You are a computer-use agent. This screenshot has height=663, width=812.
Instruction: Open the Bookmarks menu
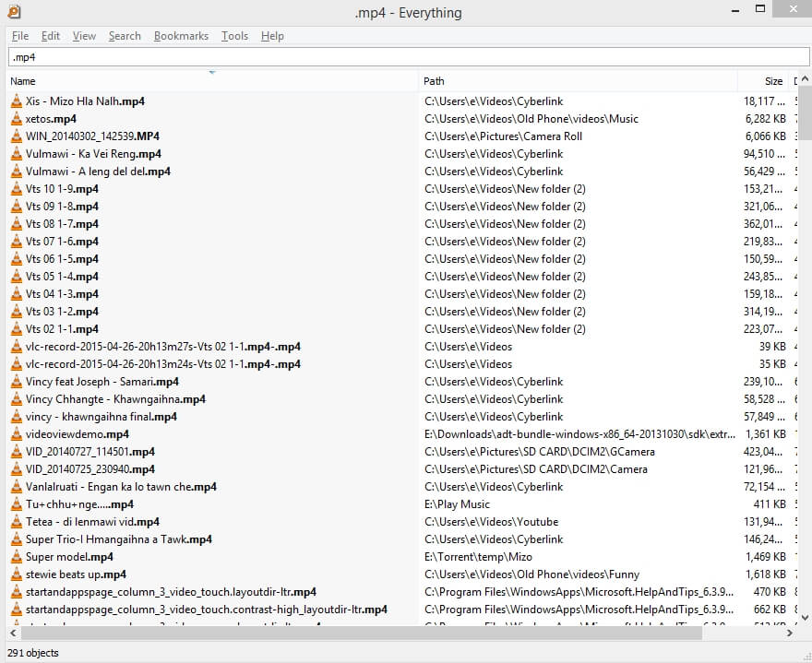click(x=181, y=36)
